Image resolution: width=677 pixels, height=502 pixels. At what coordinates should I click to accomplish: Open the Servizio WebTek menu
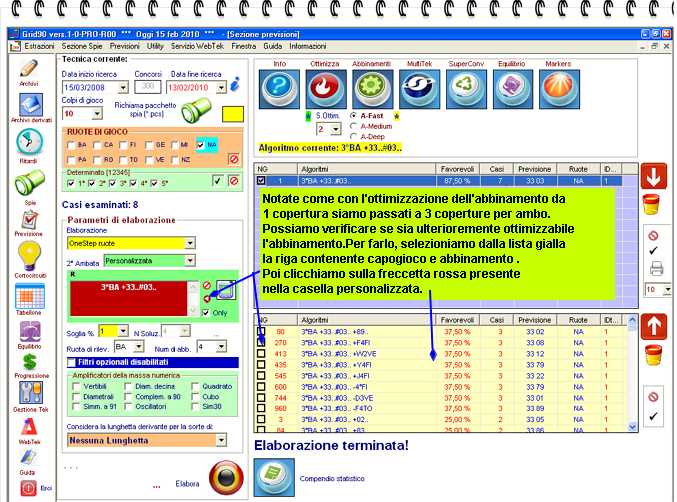197,46
